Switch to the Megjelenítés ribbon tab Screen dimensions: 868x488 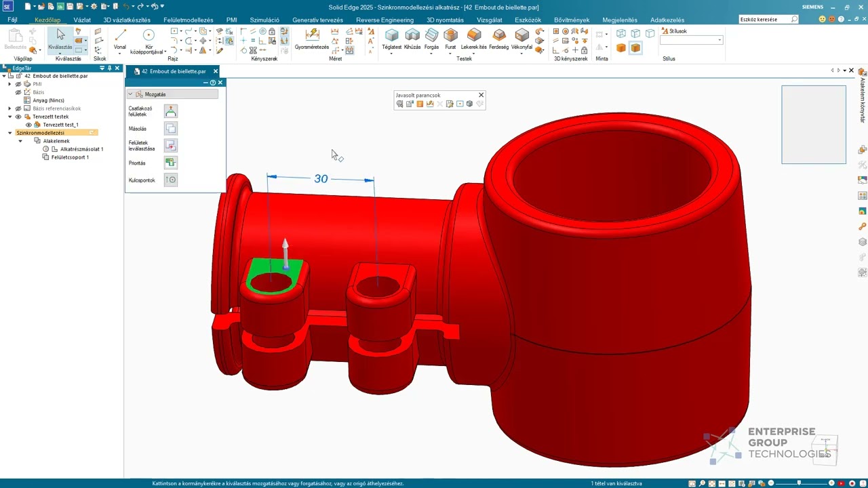[620, 20]
